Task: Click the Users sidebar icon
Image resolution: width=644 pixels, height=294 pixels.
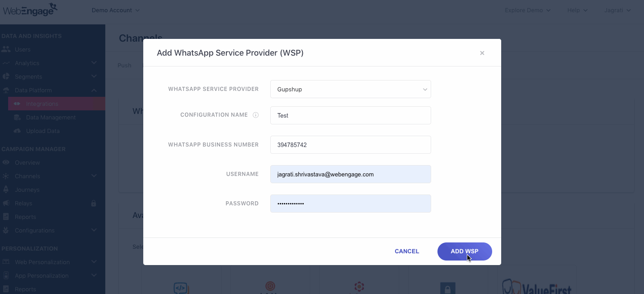Action: coord(6,49)
